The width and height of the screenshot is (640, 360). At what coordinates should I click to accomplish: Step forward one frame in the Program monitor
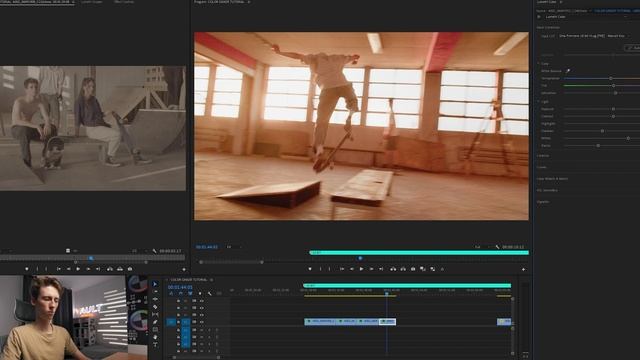click(x=371, y=269)
